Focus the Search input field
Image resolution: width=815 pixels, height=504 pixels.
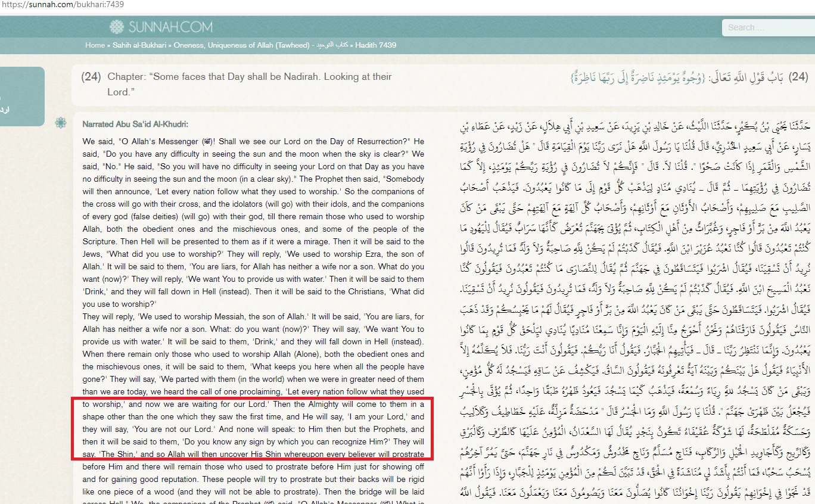769,27
